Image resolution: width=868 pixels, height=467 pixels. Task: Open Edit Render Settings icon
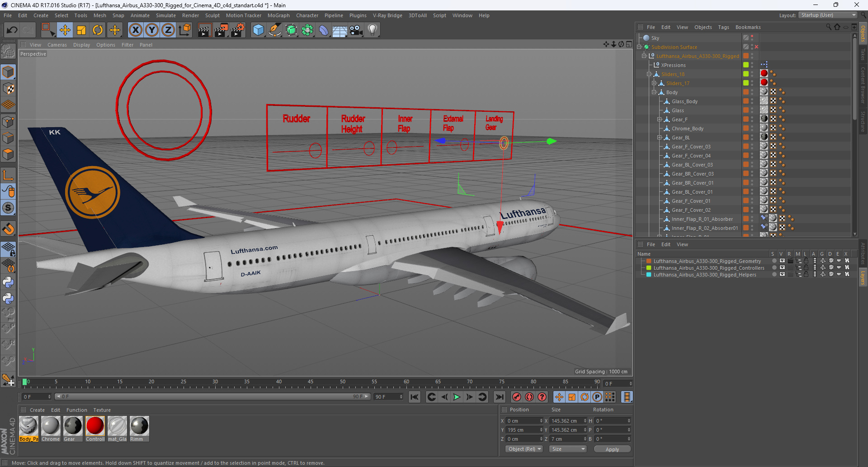coord(238,30)
